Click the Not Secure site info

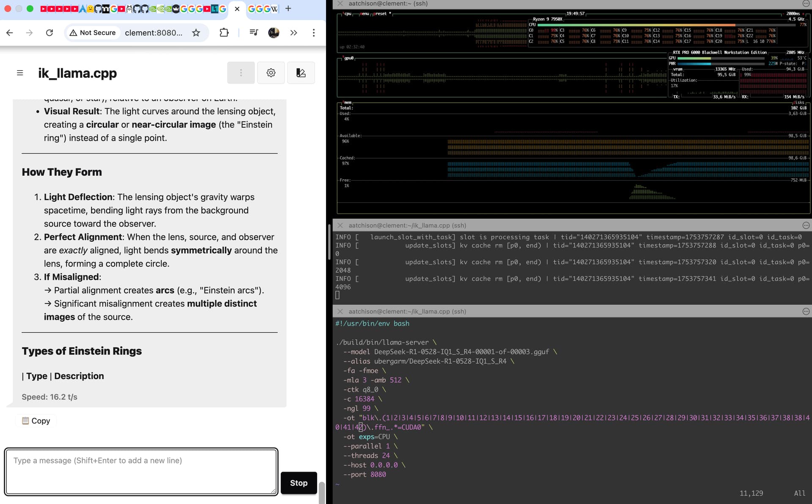click(x=93, y=33)
